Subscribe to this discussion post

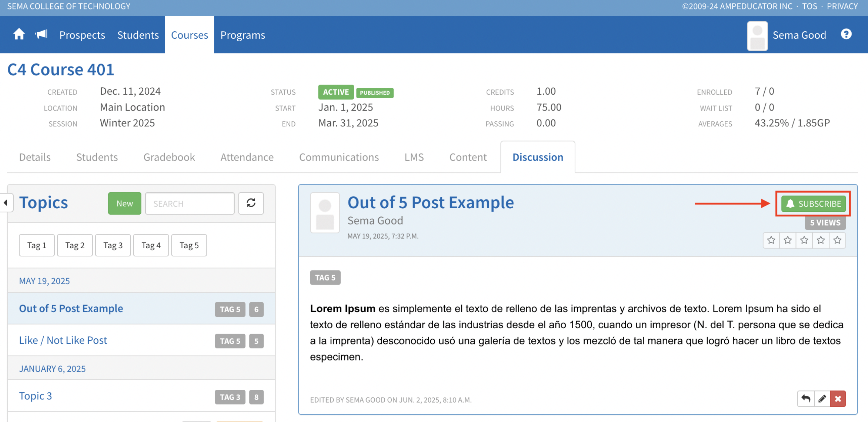point(813,204)
